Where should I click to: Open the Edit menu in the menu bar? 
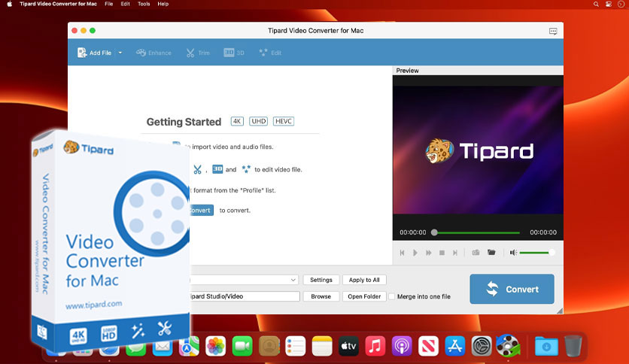[125, 4]
